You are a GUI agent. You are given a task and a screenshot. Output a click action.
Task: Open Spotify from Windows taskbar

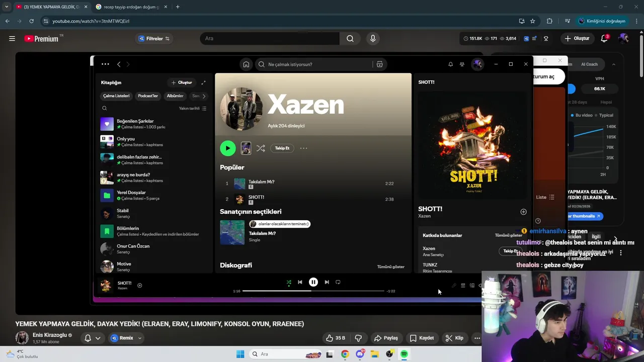click(x=404, y=354)
